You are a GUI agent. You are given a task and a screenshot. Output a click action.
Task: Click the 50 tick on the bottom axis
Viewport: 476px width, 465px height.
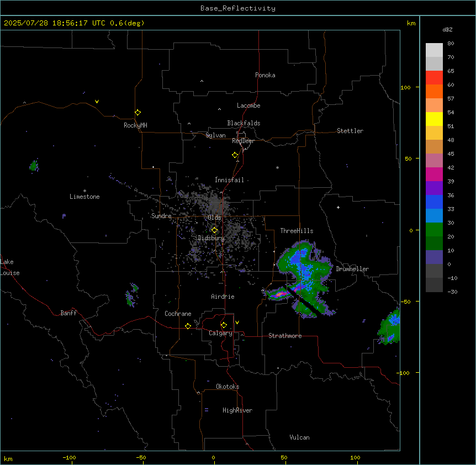click(284, 457)
